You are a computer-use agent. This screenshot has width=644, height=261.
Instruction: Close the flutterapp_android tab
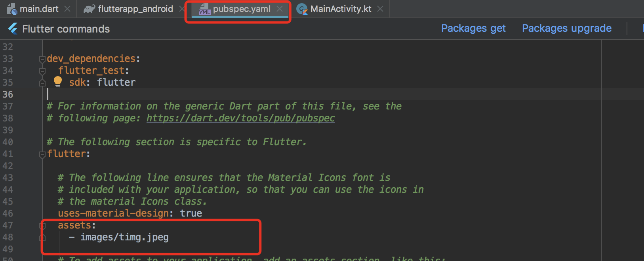coord(181,9)
